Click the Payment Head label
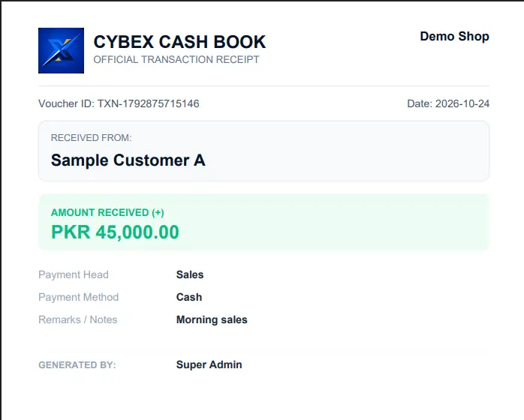The height and width of the screenshot is (420, 524). 74,274
